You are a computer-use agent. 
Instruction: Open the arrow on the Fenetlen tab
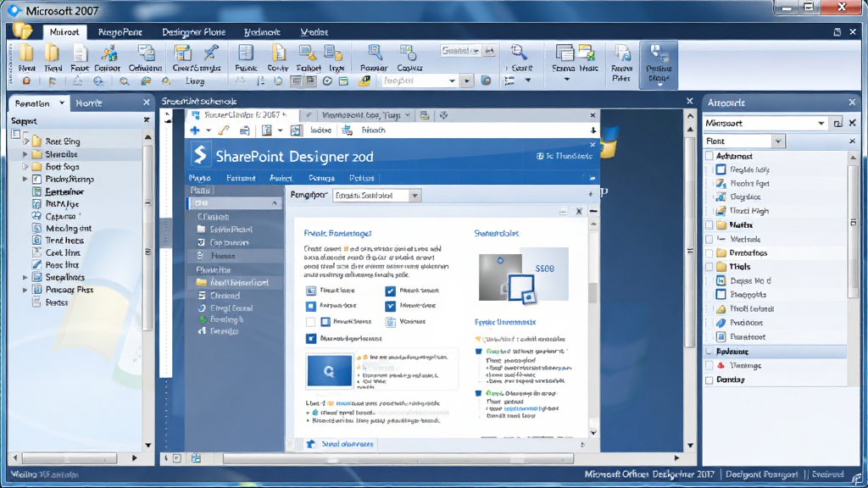62,103
